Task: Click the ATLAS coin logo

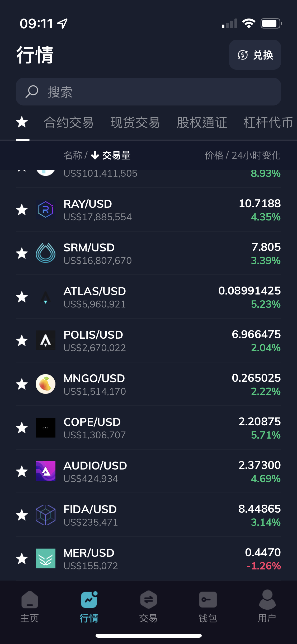Action: [x=46, y=297]
